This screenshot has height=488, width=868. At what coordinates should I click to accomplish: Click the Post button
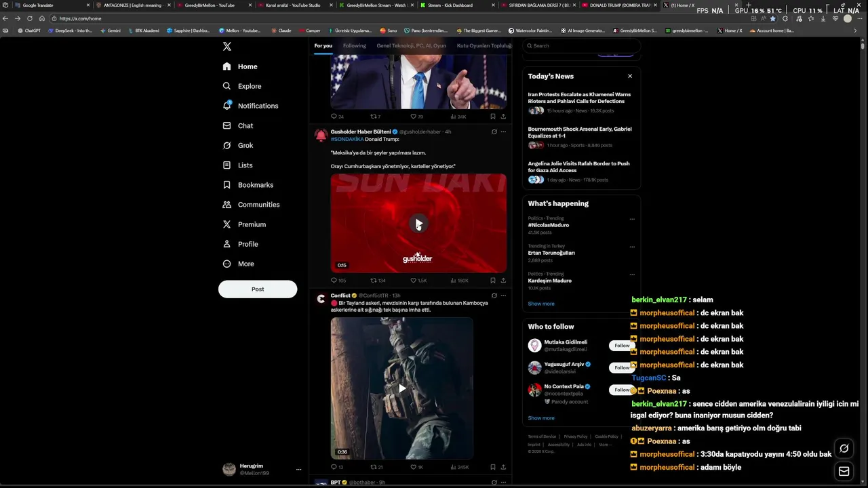point(258,289)
